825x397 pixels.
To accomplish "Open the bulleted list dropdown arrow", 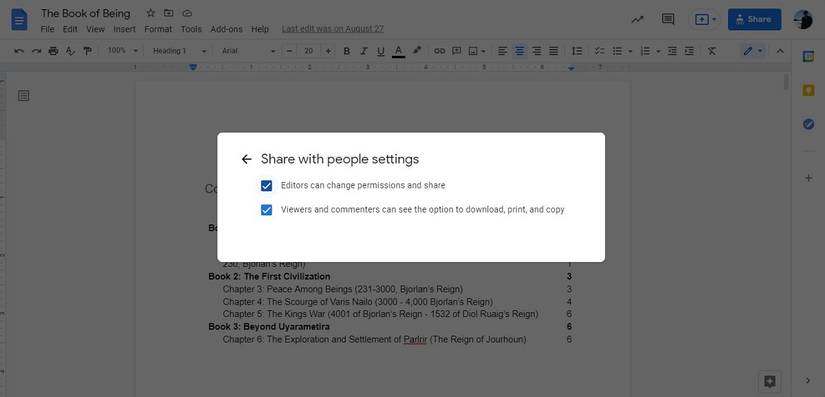I will click(630, 51).
